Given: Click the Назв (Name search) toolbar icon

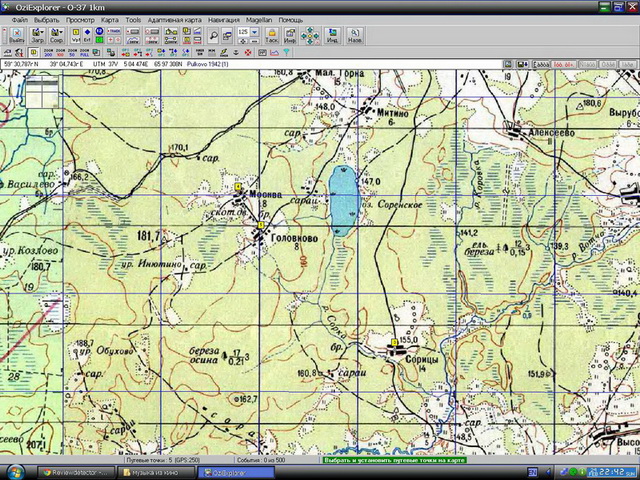Looking at the screenshot, I should (x=355, y=36).
